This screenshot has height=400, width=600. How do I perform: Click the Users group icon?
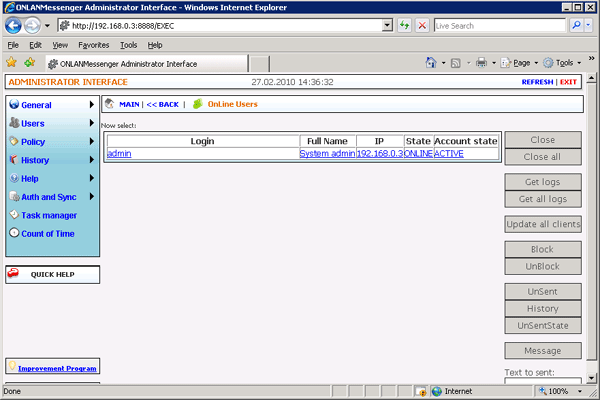[x=14, y=122]
